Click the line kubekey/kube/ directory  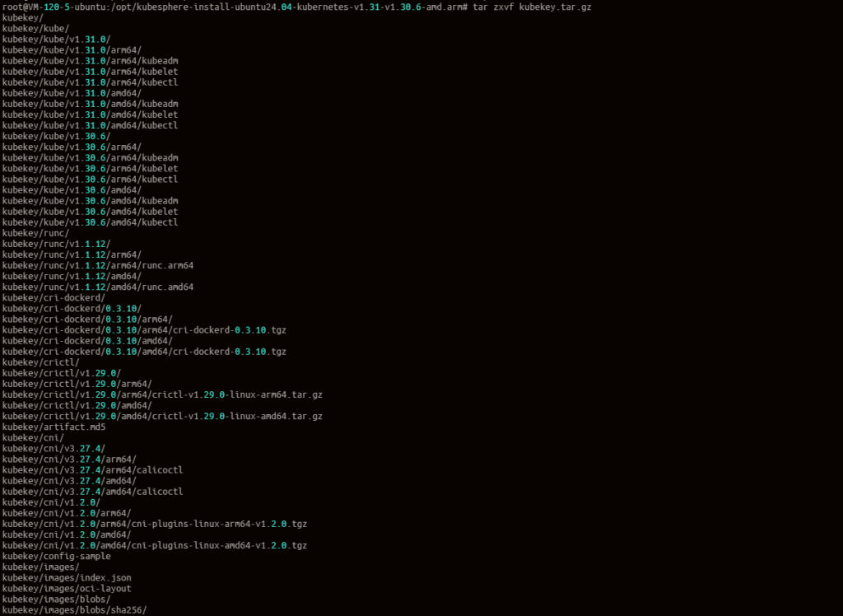click(x=35, y=29)
